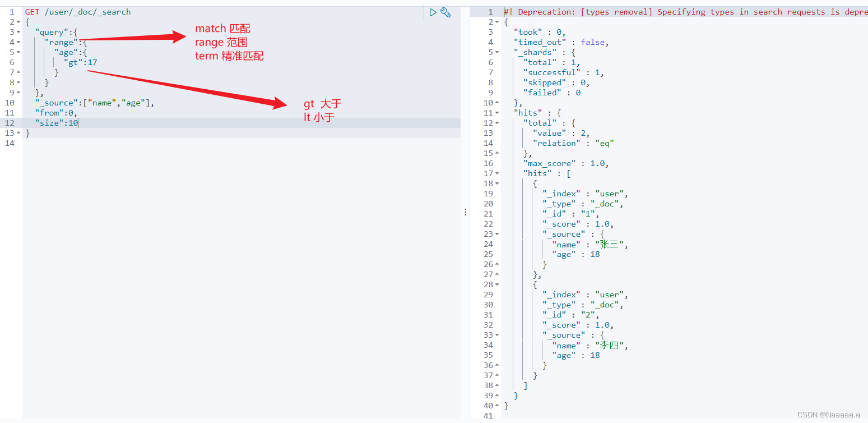Image resolution: width=868 pixels, height=423 pixels.
Task: Open the wrench actions menu
Action: (445, 12)
